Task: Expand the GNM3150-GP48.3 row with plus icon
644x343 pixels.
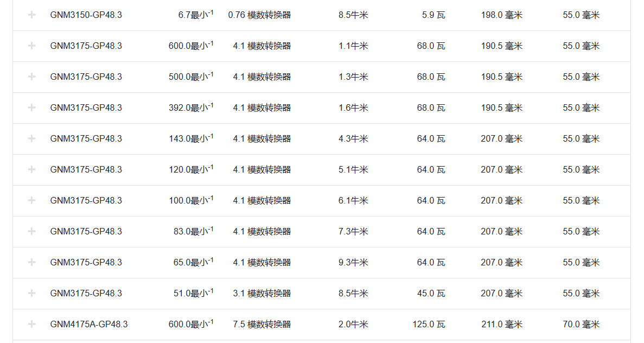Action: [x=31, y=15]
